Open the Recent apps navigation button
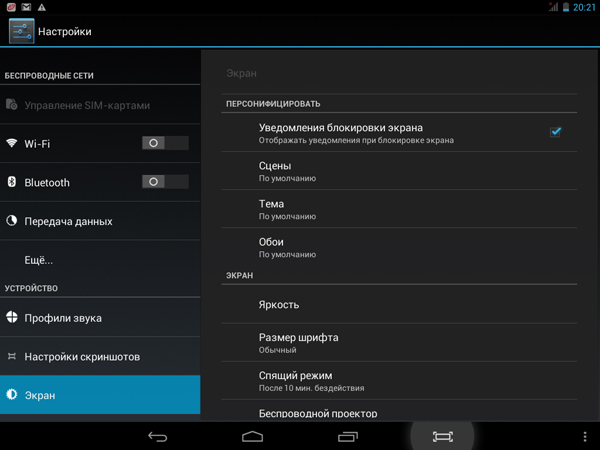The image size is (600, 450). click(x=347, y=436)
